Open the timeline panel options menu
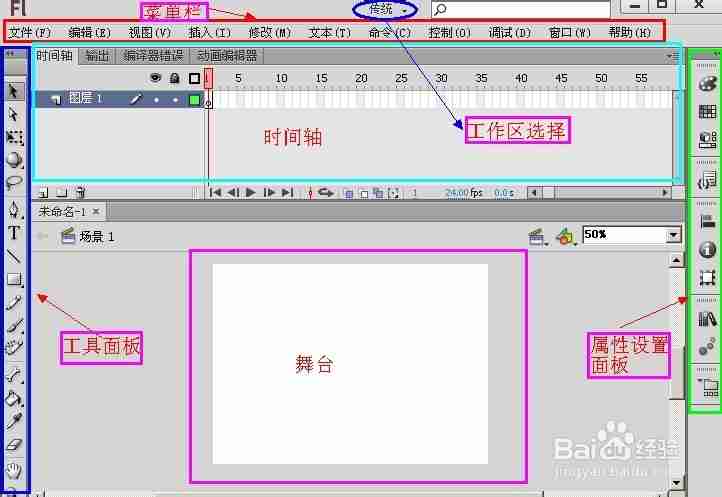722x497 pixels. 672,56
